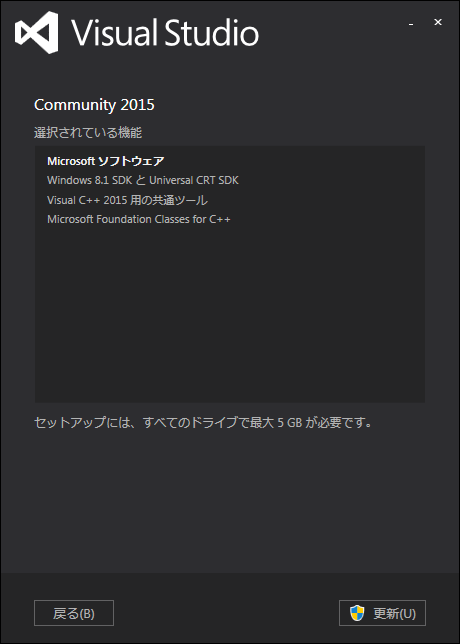The height and width of the screenshot is (644, 460).
Task: Go back with the 戻る(B) button
Action: click(74, 613)
